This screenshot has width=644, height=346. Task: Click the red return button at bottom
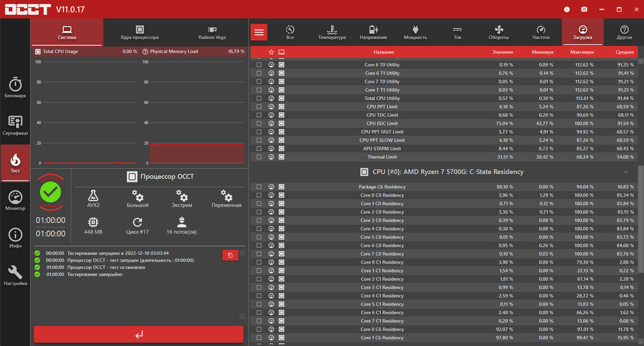[139, 334]
